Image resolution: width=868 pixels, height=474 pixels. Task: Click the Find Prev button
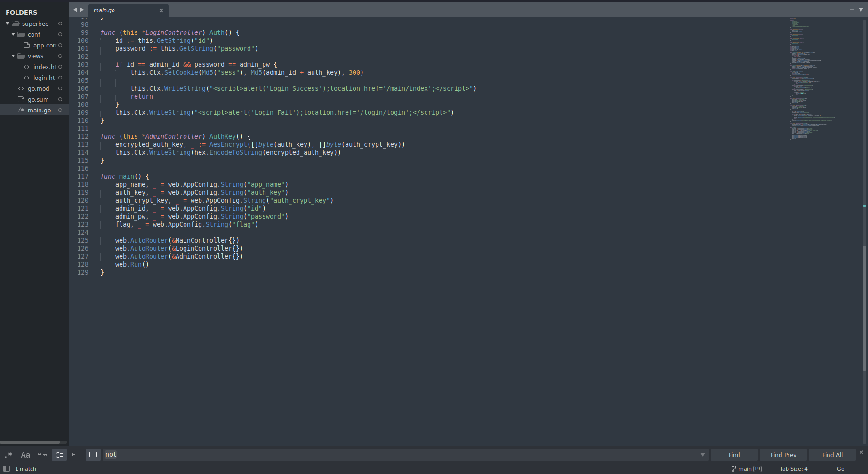point(783,455)
